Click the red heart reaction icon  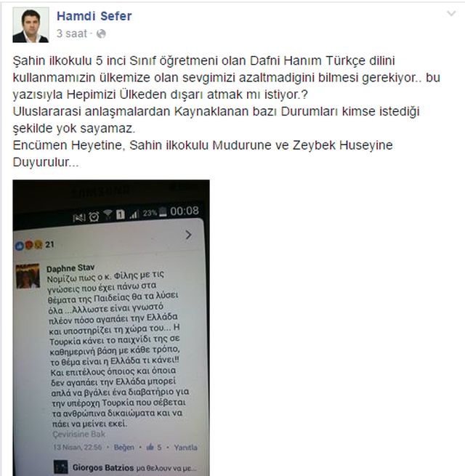(x=29, y=245)
